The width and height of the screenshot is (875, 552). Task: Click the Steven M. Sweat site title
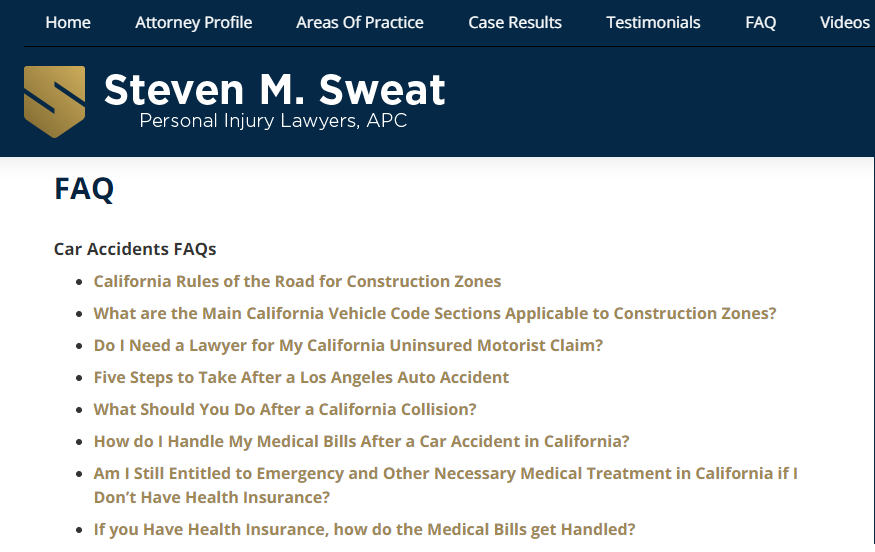[x=275, y=89]
